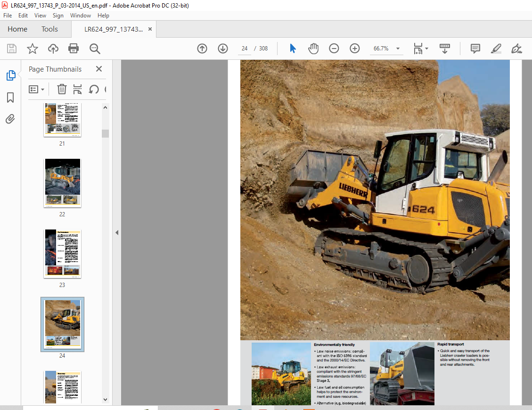Screen dimensions: 532x410
Task: Switch to the Home tab
Action: coord(17,29)
